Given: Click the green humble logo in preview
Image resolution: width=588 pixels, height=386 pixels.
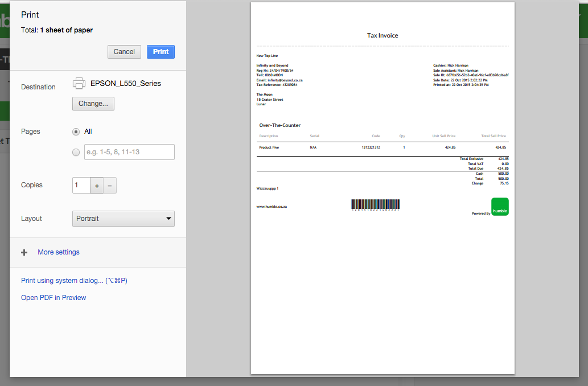Looking at the screenshot, I should pos(500,207).
